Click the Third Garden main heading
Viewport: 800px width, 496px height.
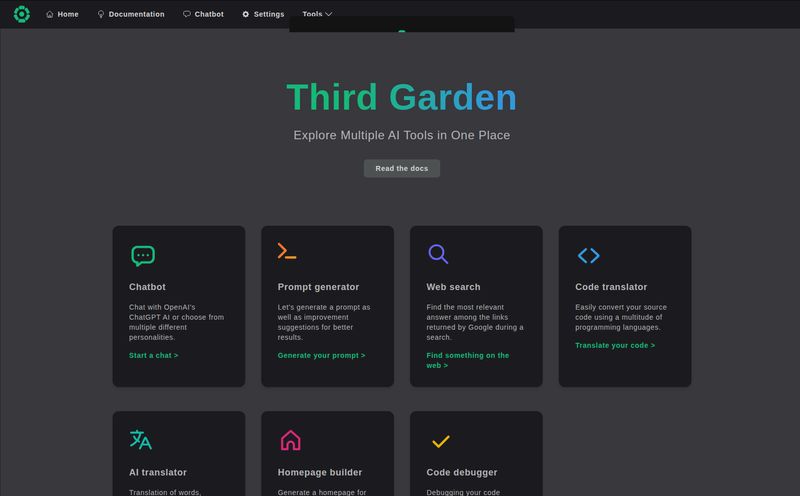pyautogui.click(x=402, y=96)
